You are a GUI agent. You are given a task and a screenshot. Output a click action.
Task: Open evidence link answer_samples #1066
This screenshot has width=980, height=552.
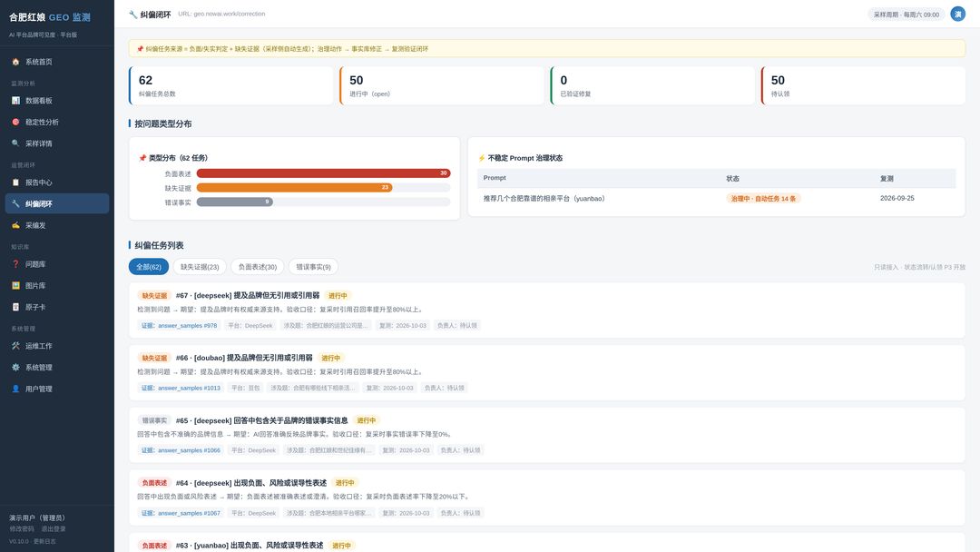point(181,450)
